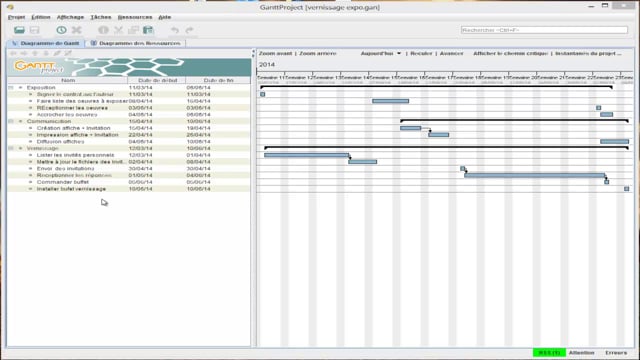
Task: Click the Unindent task left-arrow icon
Action: tap(13, 53)
